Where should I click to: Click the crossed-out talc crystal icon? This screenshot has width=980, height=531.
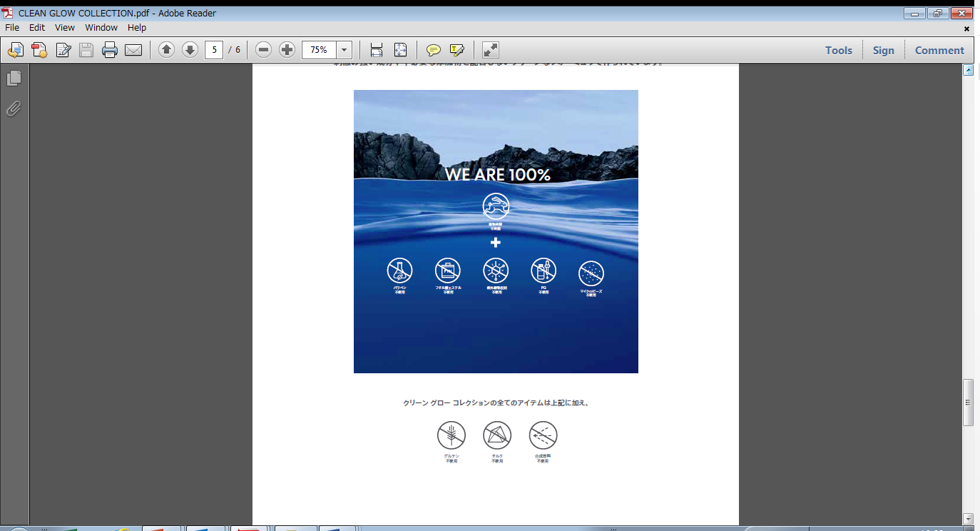coord(497,435)
